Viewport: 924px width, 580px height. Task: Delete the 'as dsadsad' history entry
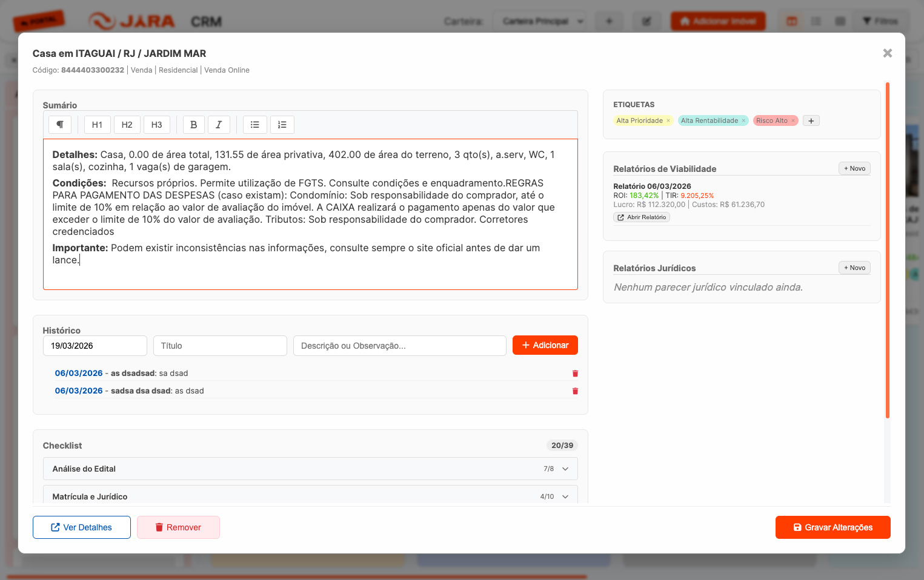tap(575, 374)
